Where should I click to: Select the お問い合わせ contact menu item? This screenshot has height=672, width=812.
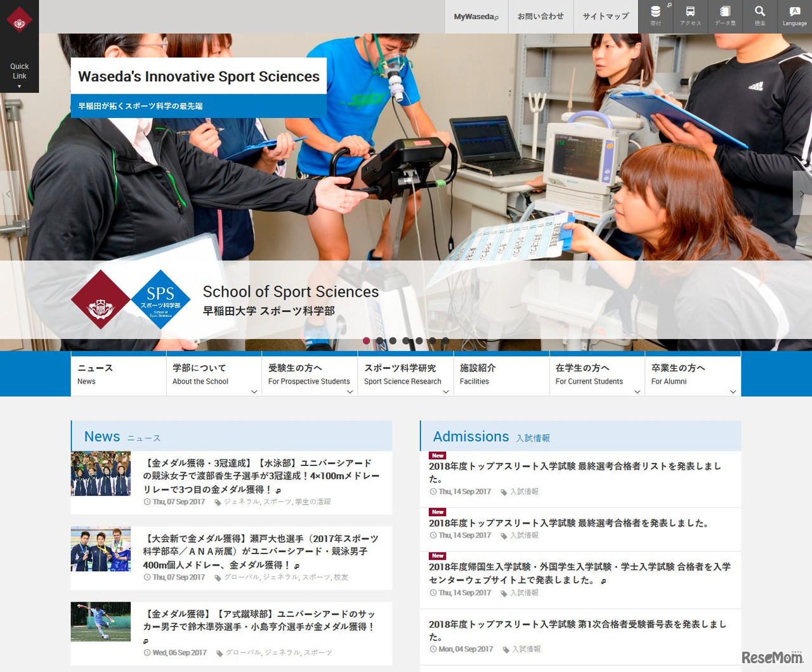click(540, 16)
